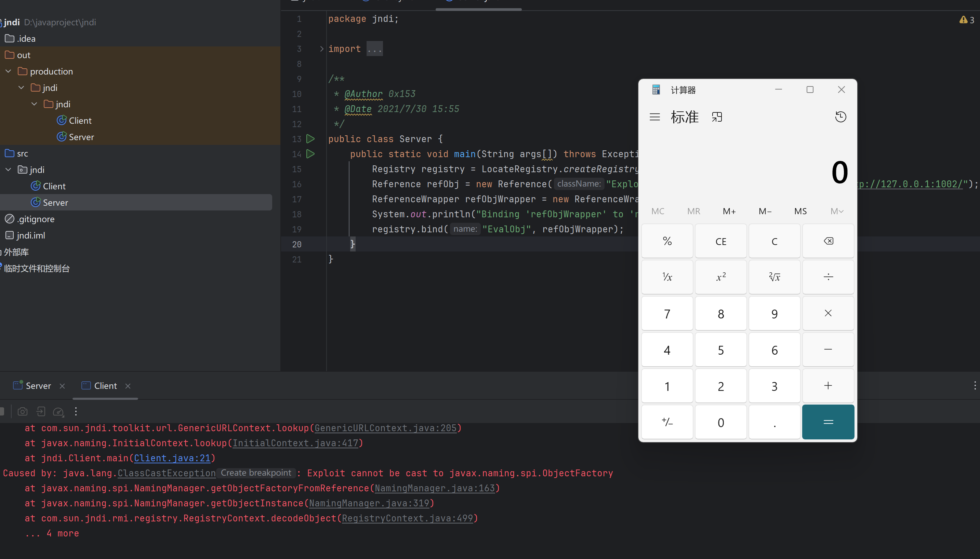
Task: Collapse the jndi package under src
Action: pyautogui.click(x=9, y=170)
